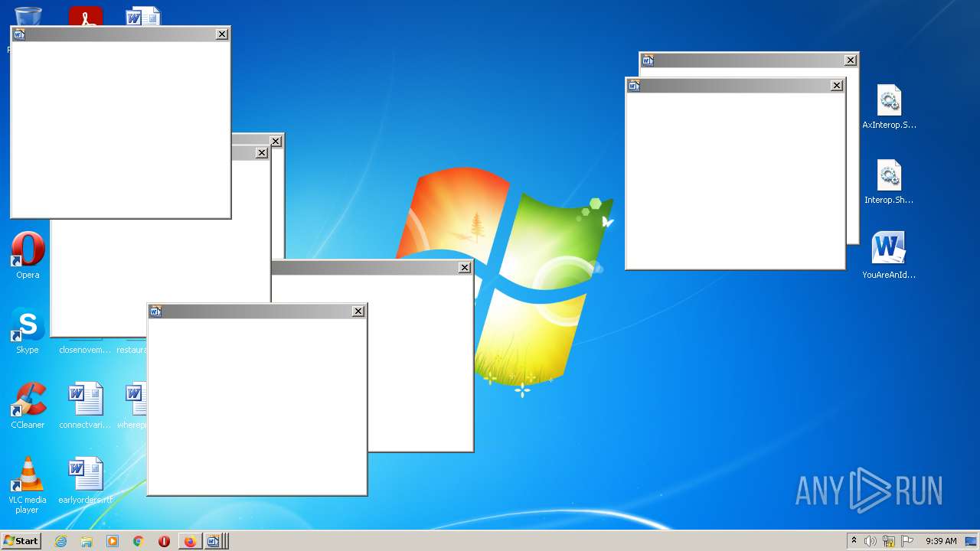Select the AxInterop.S... file icon
The image size is (980, 551).
889,106
